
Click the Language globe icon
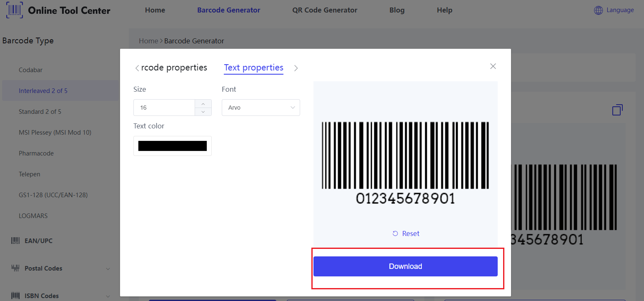click(x=598, y=10)
